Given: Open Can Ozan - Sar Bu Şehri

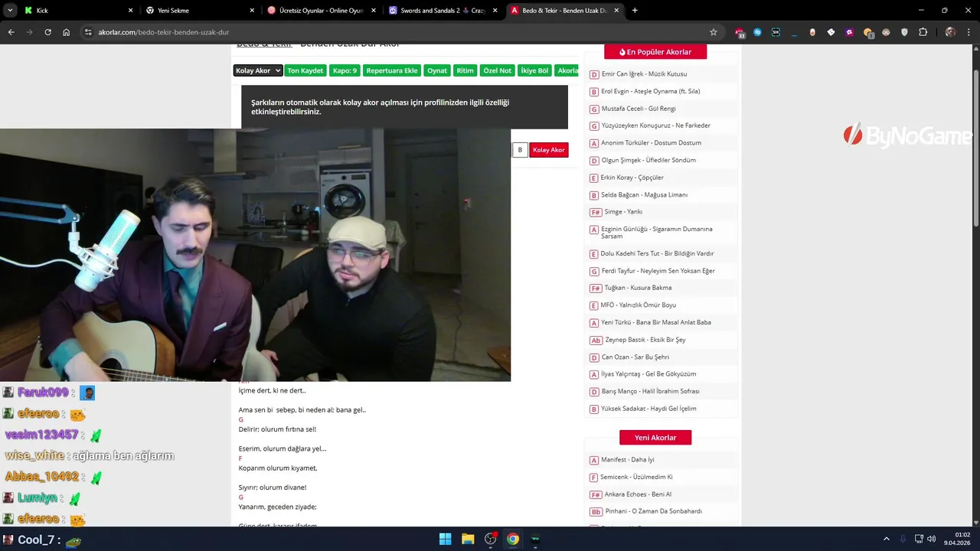Looking at the screenshot, I should coord(635,357).
